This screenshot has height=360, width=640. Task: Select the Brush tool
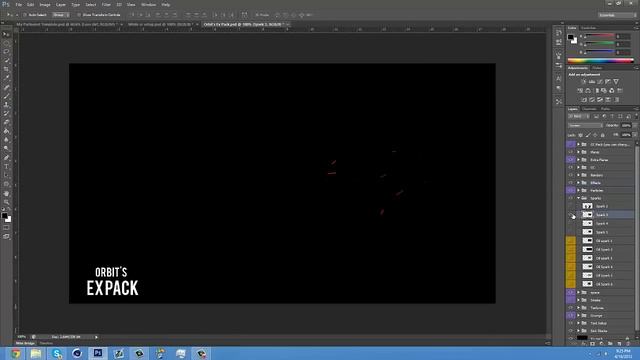click(6, 96)
